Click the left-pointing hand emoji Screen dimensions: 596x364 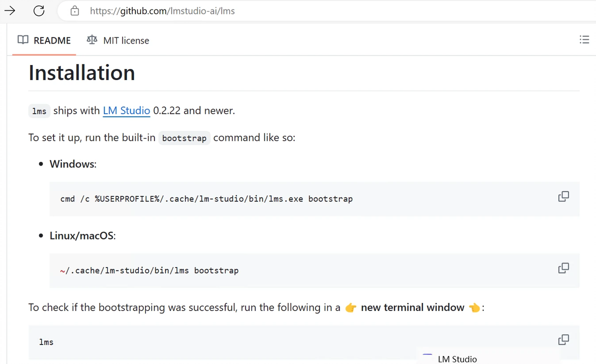(474, 308)
